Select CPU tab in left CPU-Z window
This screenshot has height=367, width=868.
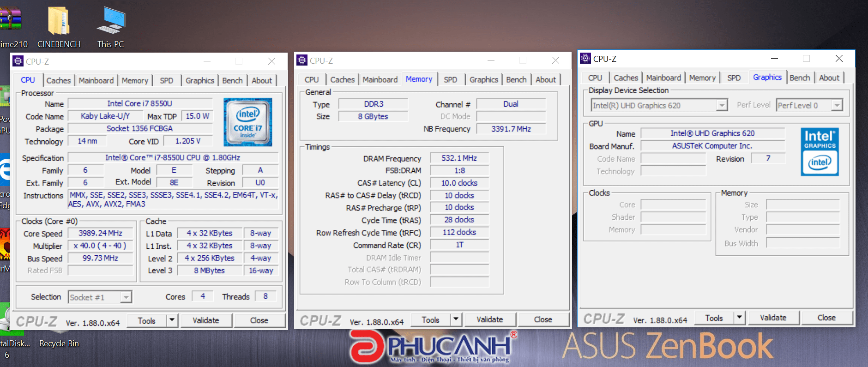(x=28, y=80)
